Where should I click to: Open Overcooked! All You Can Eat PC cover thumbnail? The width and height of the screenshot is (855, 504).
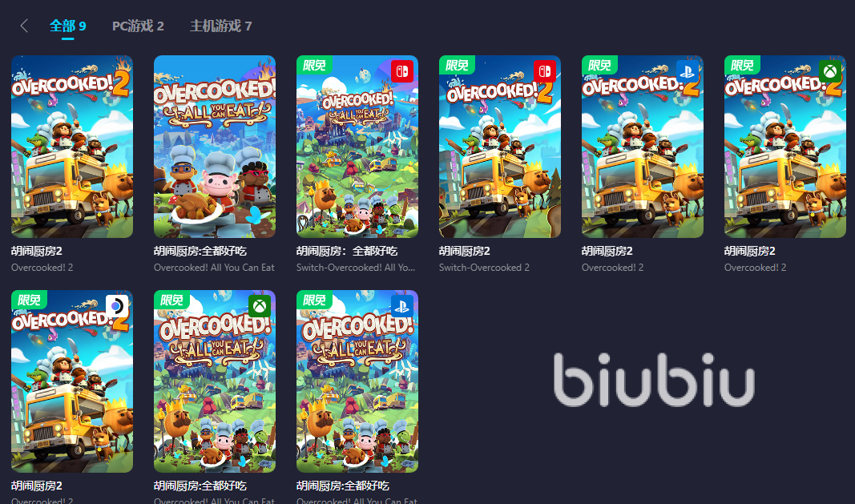click(214, 146)
